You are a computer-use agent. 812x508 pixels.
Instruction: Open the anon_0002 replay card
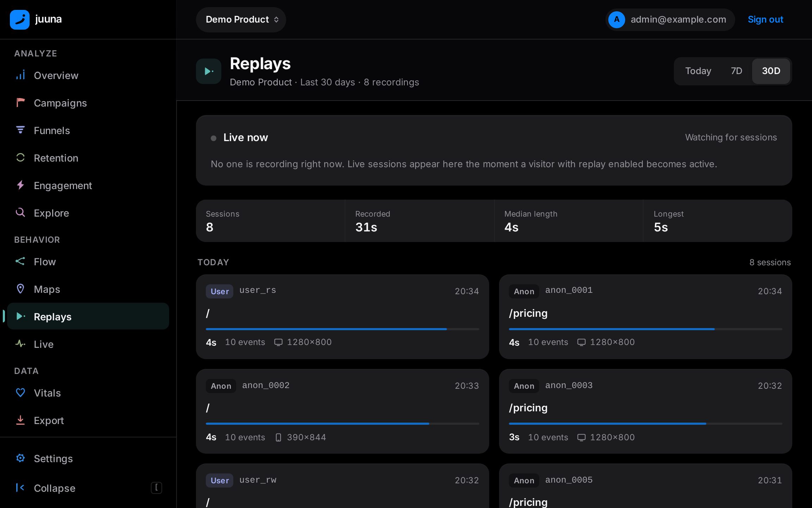pyautogui.click(x=343, y=411)
